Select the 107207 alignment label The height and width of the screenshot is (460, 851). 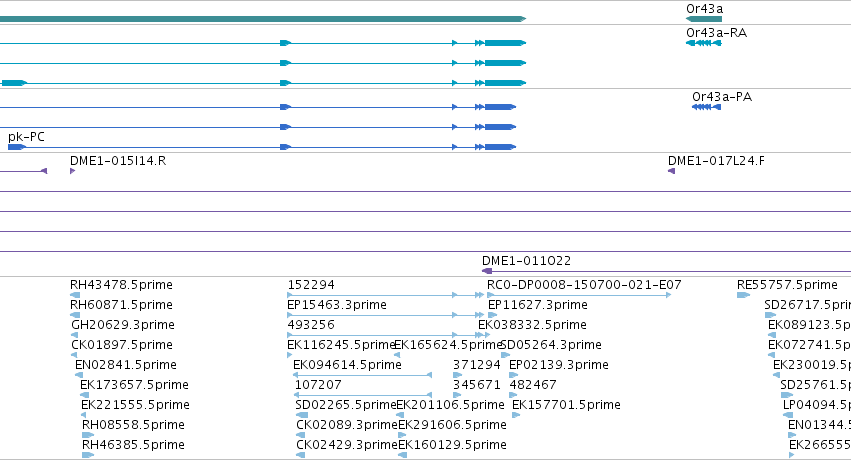tap(318, 385)
